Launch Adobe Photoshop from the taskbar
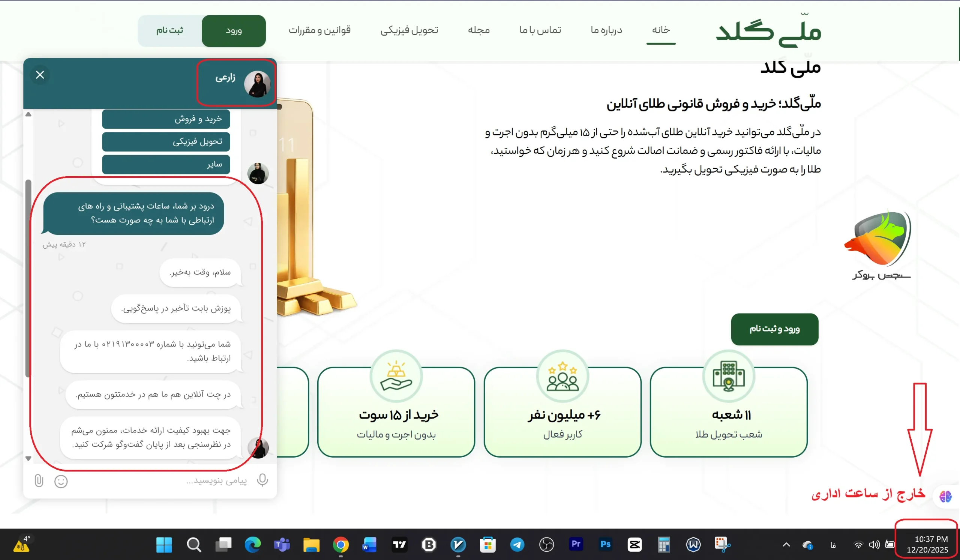The width and height of the screenshot is (960, 560). pyautogui.click(x=605, y=545)
